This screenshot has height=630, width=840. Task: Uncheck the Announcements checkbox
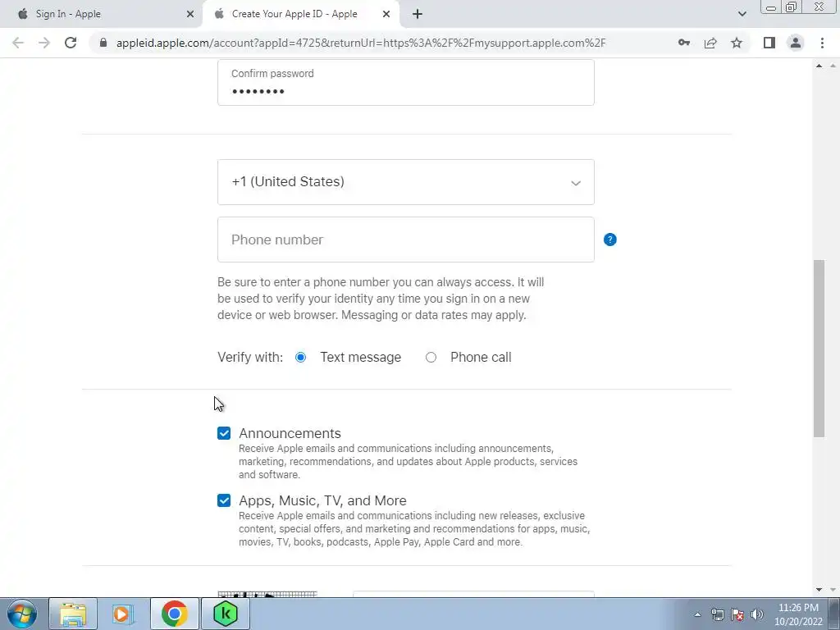(x=224, y=433)
